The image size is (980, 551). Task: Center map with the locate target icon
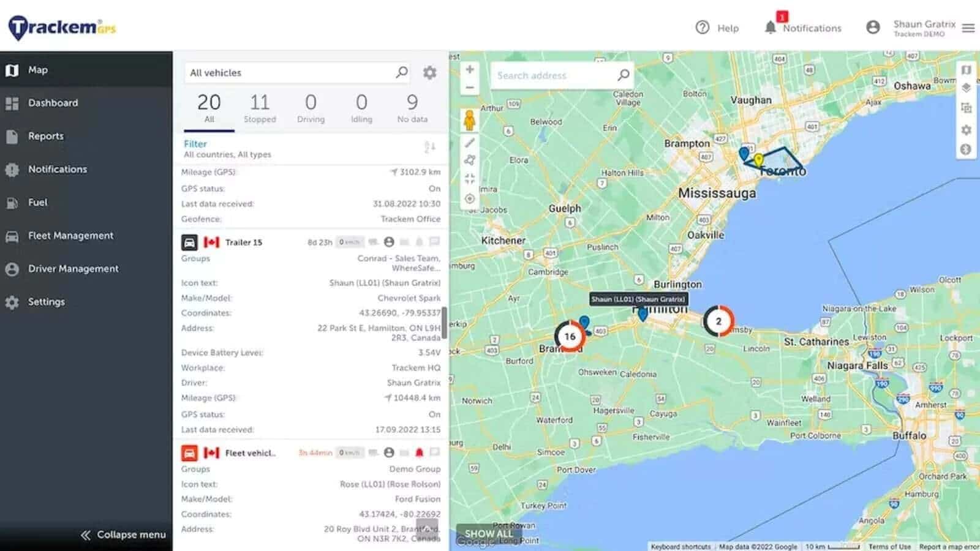click(x=469, y=198)
